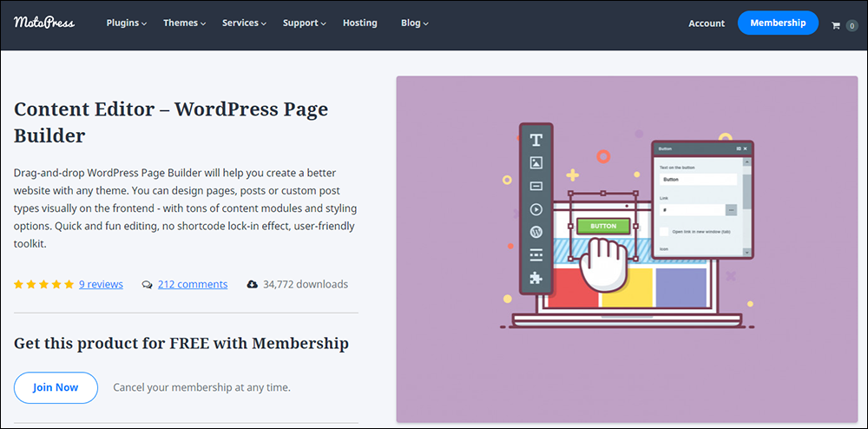The height and width of the screenshot is (429, 868).
Task: Click the comments speech bubble icon
Action: [x=147, y=285]
